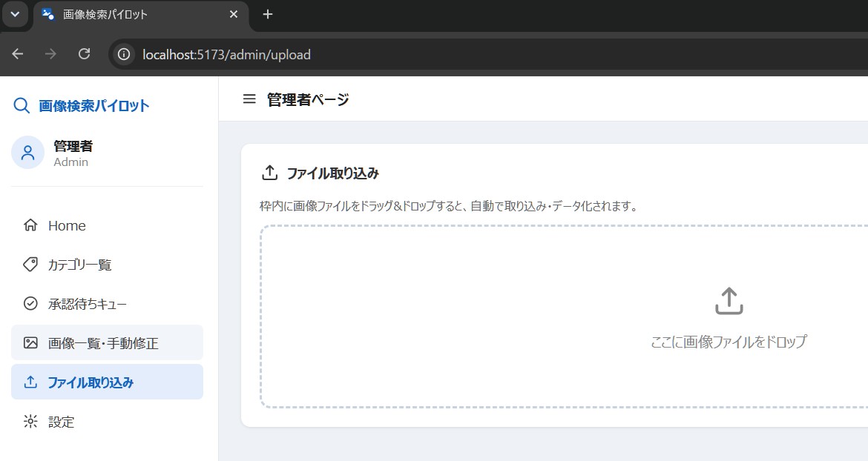Click the check-circle icon beside 承認待ちキュー
The image size is (868, 461).
30,303
